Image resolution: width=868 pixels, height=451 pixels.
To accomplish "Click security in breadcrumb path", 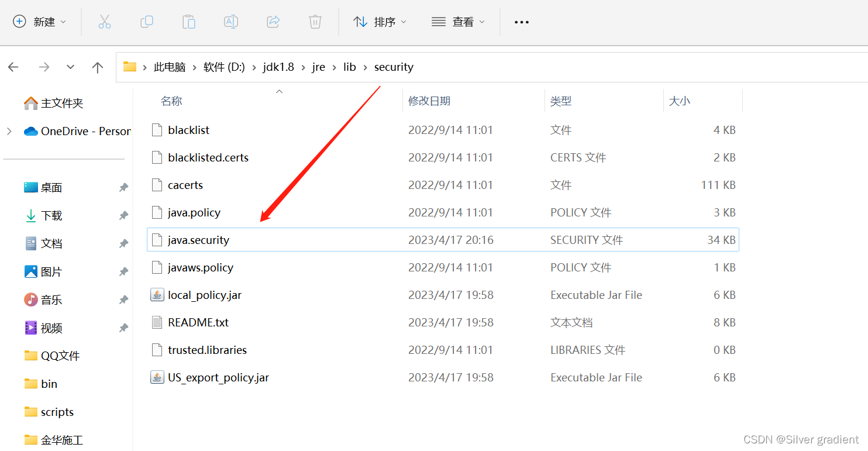I will tap(394, 67).
